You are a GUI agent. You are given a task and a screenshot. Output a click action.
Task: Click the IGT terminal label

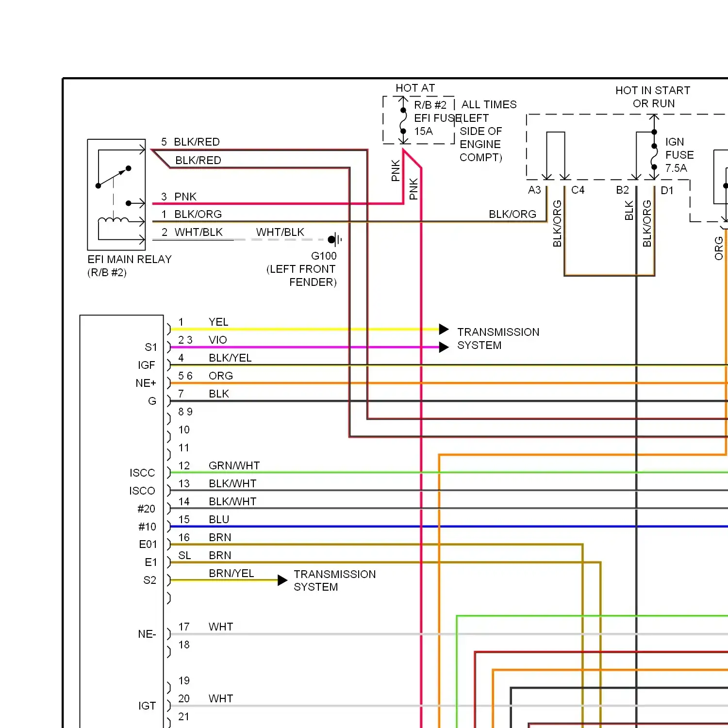147,706
